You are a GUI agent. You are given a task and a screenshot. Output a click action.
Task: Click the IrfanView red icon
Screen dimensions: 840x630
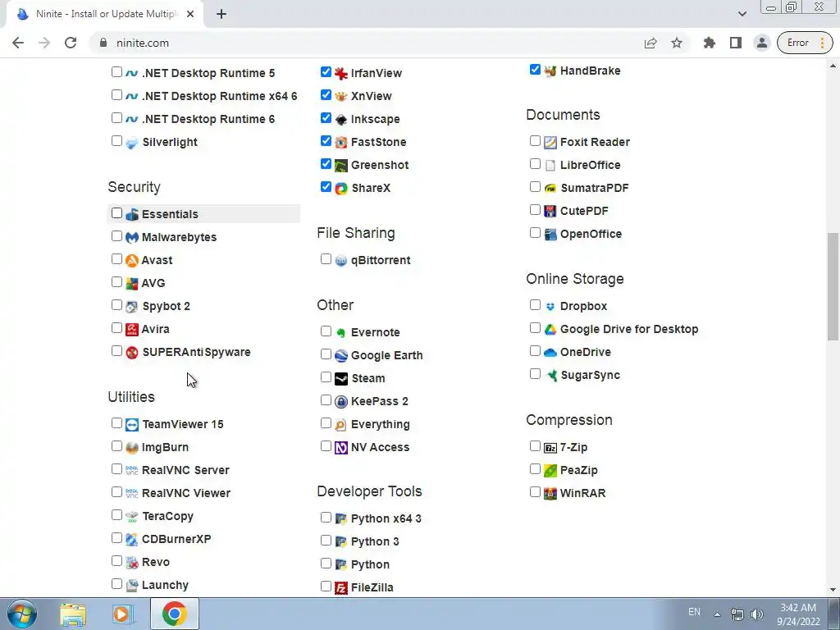(x=340, y=73)
